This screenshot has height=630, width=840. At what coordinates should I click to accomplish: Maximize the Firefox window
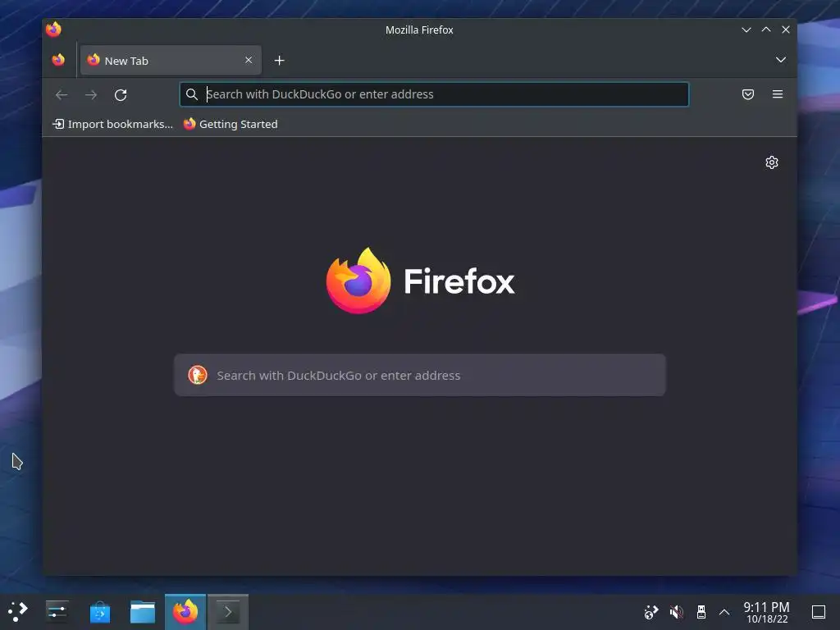point(766,30)
